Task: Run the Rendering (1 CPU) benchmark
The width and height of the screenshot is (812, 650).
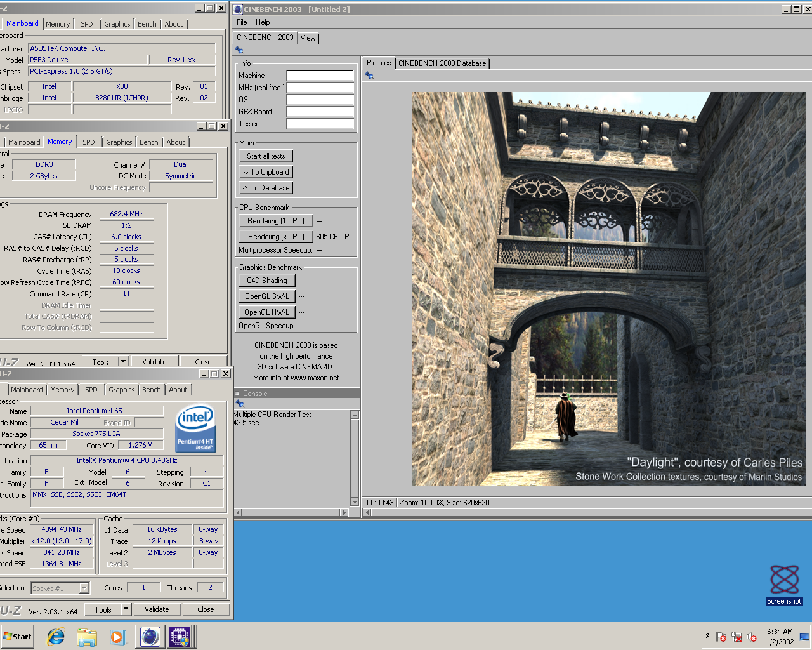Action: pyautogui.click(x=276, y=221)
